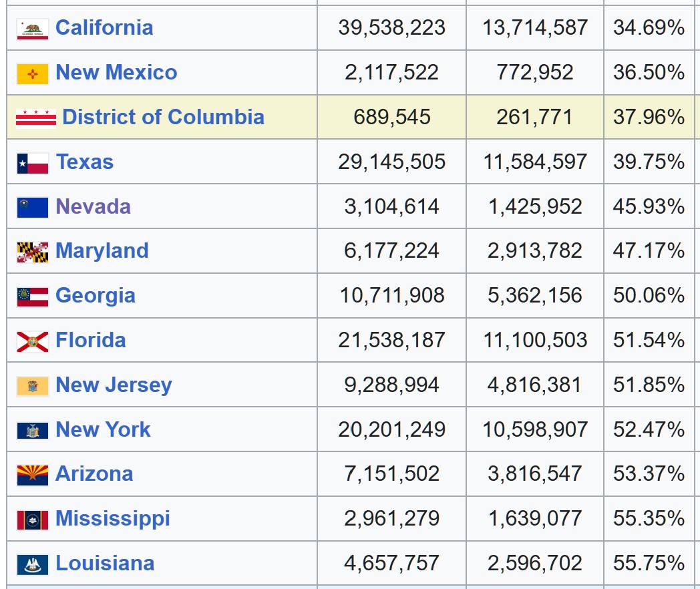The height and width of the screenshot is (589, 700).
Task: Click the Mississippi flag icon
Action: pyautogui.click(x=33, y=520)
